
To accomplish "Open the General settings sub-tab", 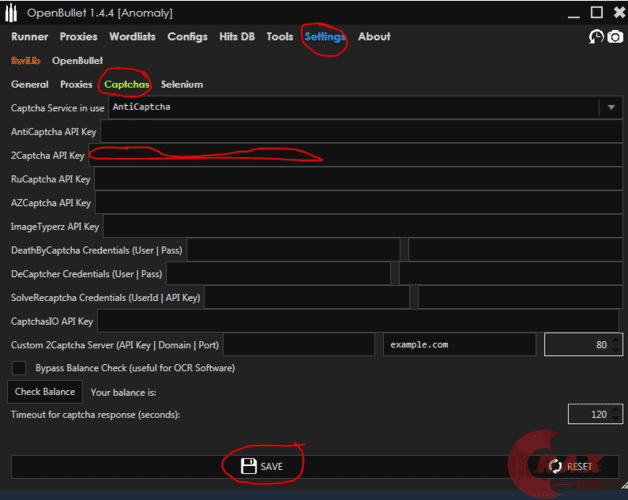I will [30, 85].
